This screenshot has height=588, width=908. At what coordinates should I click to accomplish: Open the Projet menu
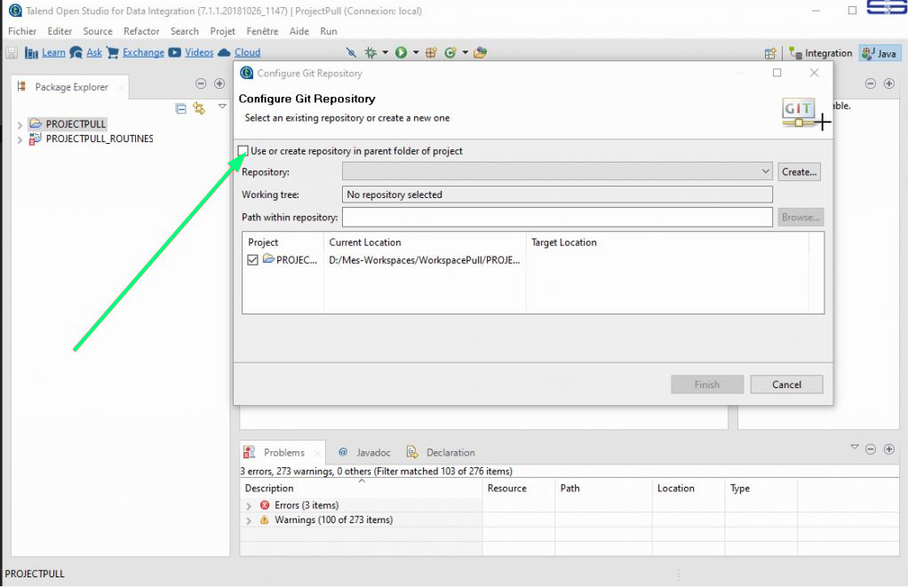click(222, 31)
